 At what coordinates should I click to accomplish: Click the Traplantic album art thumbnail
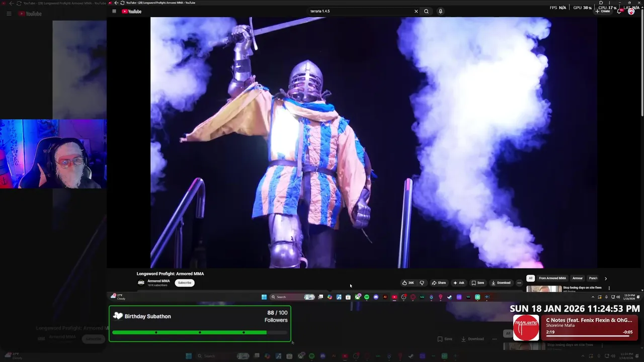[526, 328]
